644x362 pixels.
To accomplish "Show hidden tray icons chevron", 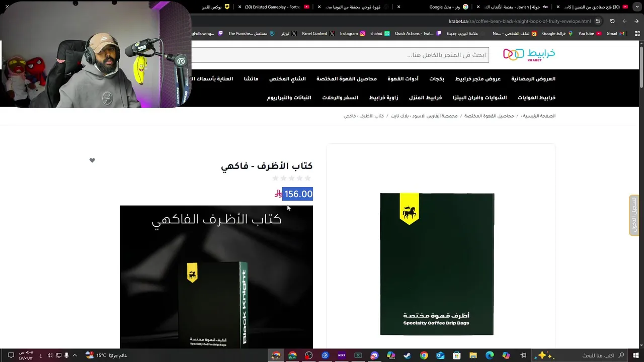I will (x=75, y=355).
